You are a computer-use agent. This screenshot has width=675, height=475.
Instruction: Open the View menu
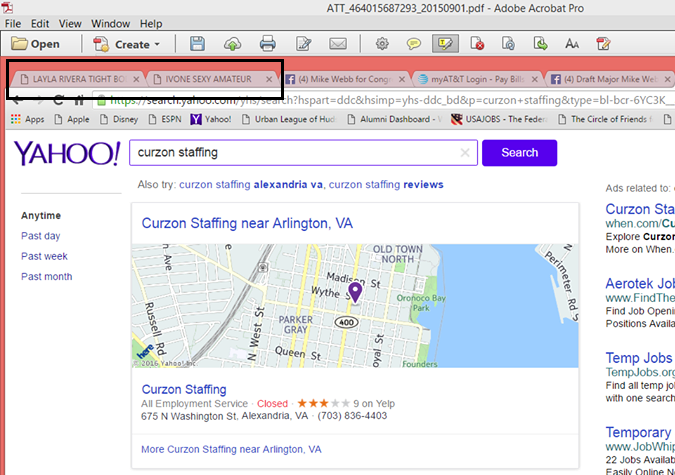point(70,24)
